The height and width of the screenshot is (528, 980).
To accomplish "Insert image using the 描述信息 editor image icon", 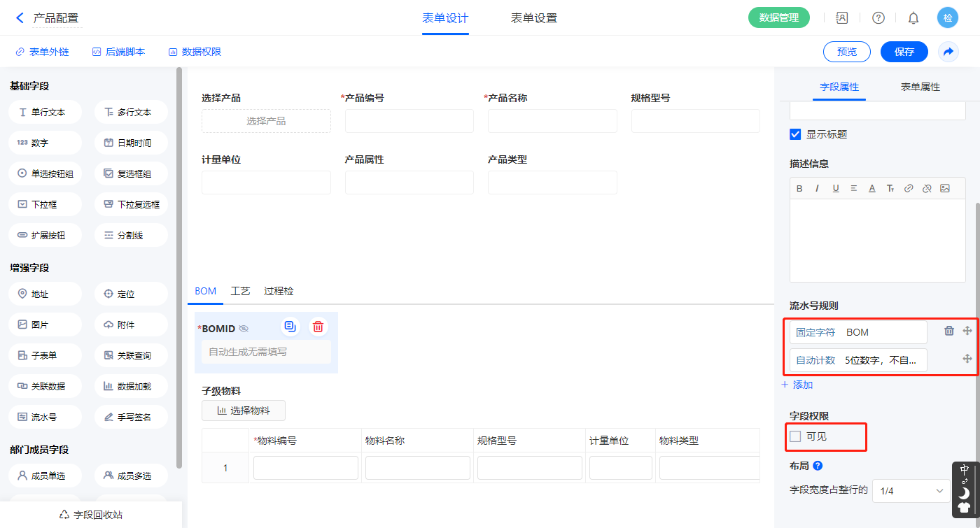I will point(945,188).
